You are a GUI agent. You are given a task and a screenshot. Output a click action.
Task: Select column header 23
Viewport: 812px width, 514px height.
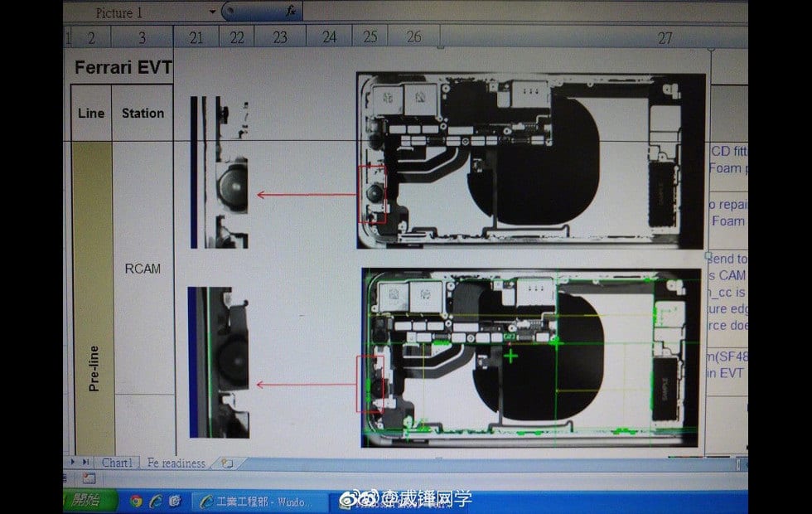(280, 36)
